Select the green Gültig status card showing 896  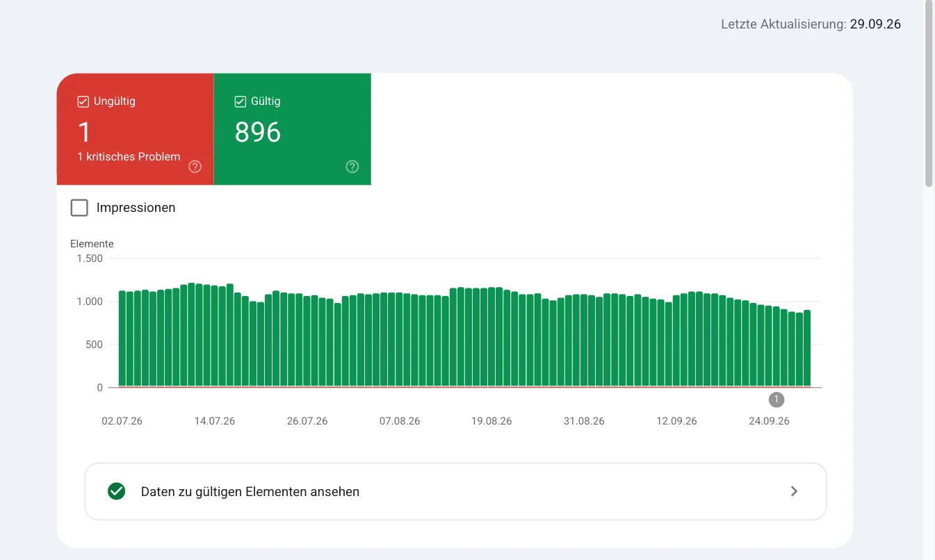pos(293,129)
